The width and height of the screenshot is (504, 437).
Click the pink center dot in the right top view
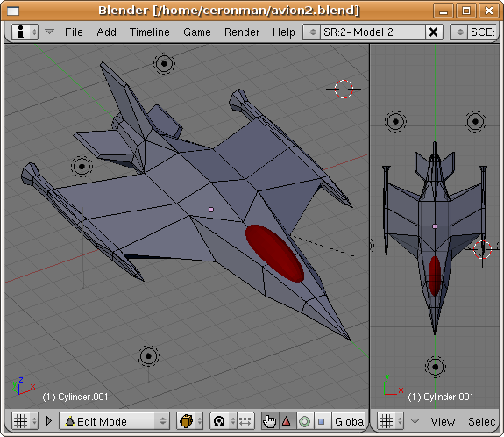tap(435, 226)
